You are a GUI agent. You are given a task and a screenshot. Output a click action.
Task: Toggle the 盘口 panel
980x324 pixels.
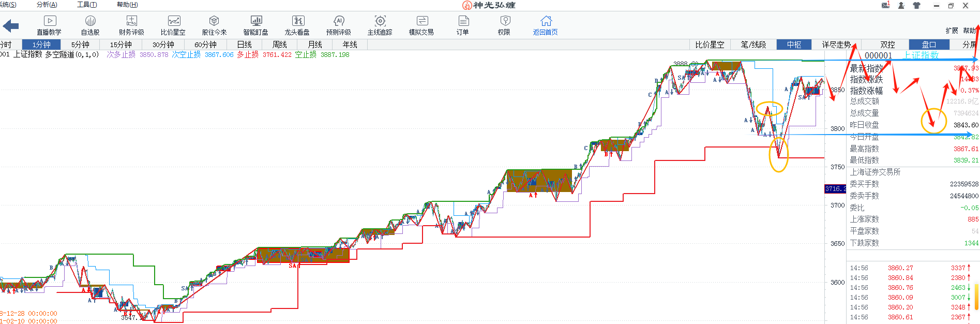pos(929,45)
